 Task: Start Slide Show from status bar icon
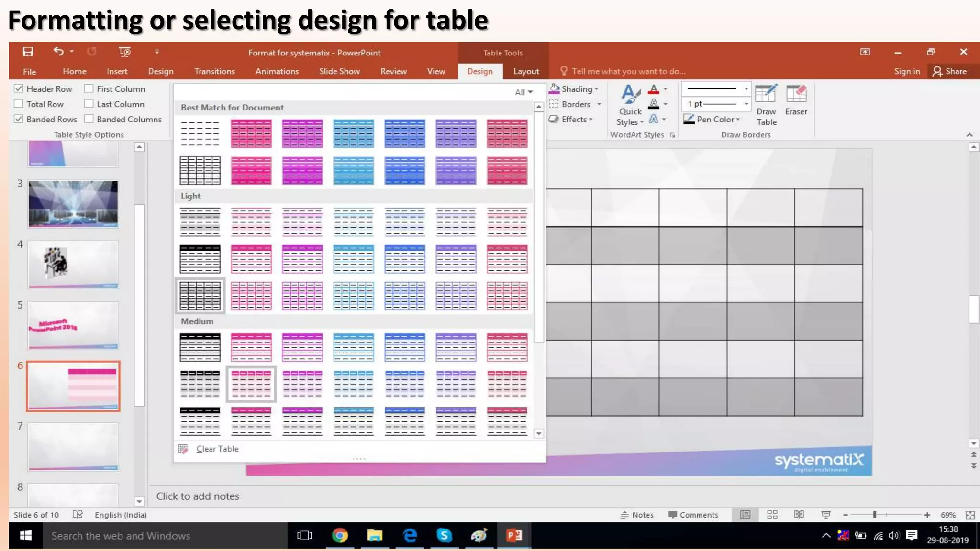[825, 515]
